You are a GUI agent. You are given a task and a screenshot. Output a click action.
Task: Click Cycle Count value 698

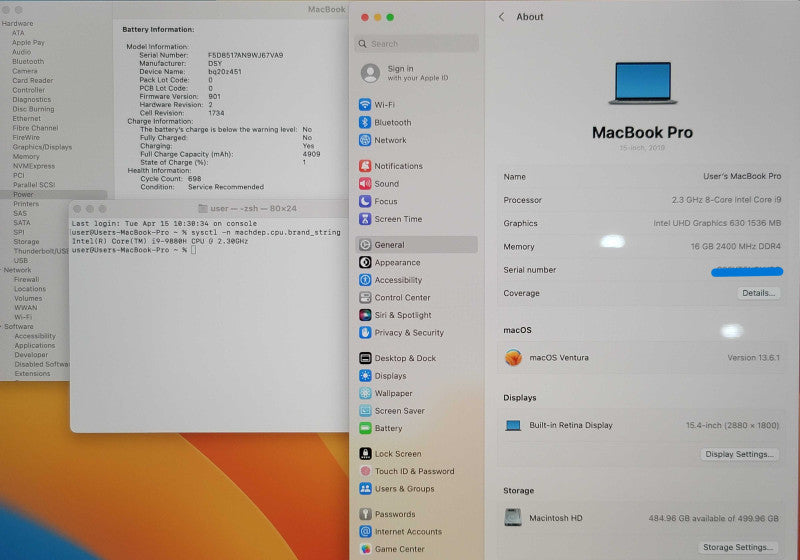(x=194, y=179)
